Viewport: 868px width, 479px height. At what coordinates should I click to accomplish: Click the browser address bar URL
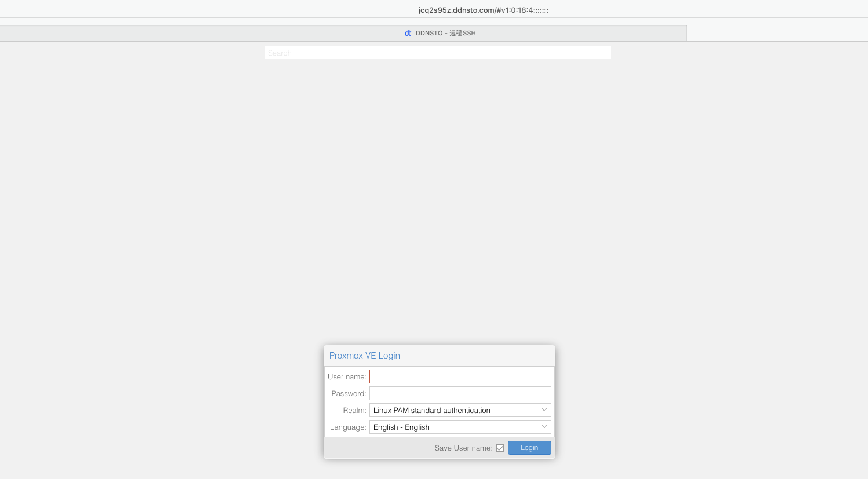[484, 10]
